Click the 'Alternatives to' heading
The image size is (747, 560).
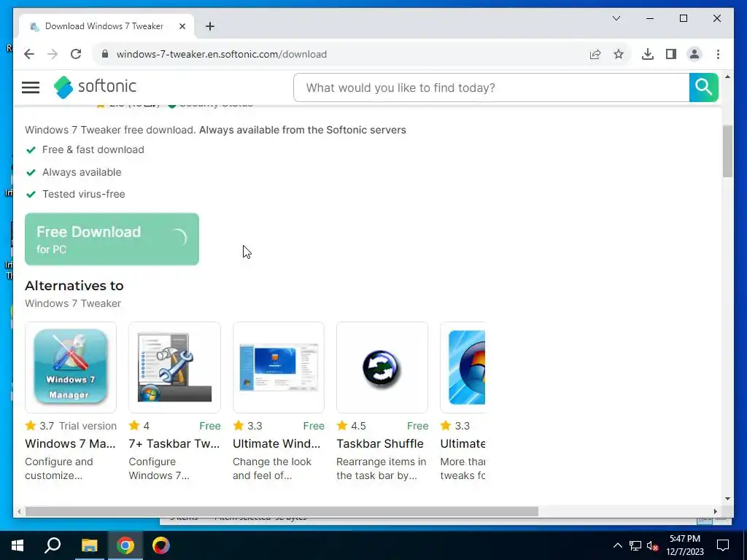click(x=74, y=286)
